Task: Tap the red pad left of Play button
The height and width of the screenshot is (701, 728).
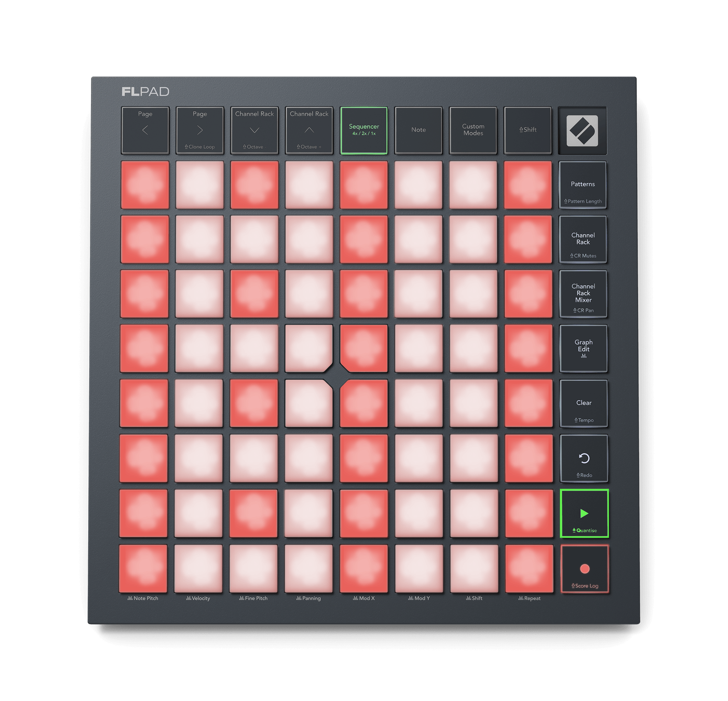Action: (529, 513)
